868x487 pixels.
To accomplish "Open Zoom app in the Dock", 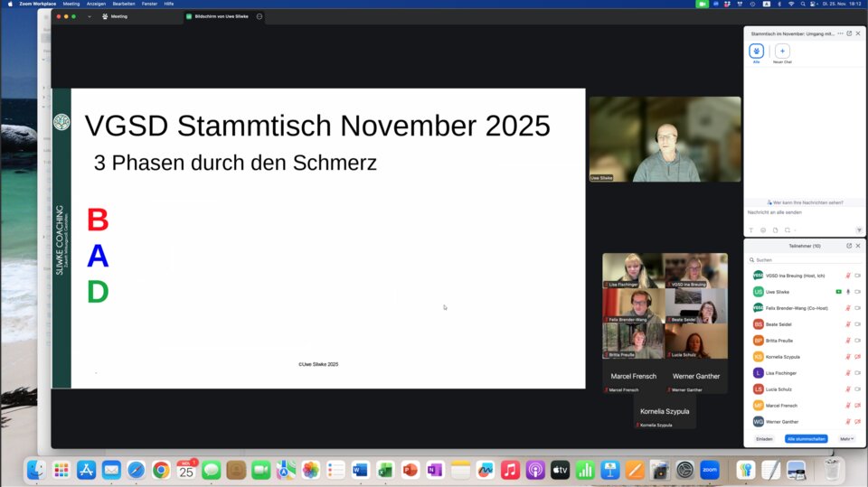I will click(x=710, y=471).
